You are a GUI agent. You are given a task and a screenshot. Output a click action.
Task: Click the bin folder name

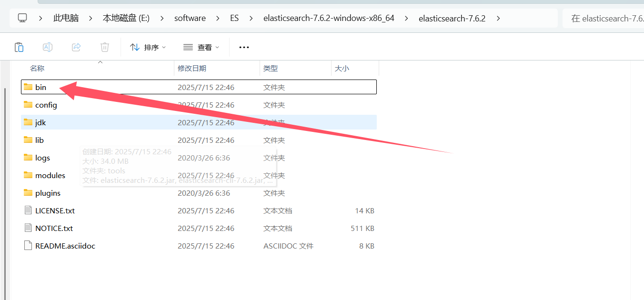click(40, 87)
